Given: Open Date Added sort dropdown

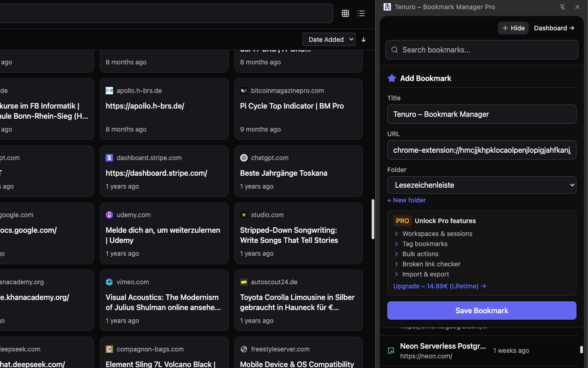Looking at the screenshot, I should 329,40.
